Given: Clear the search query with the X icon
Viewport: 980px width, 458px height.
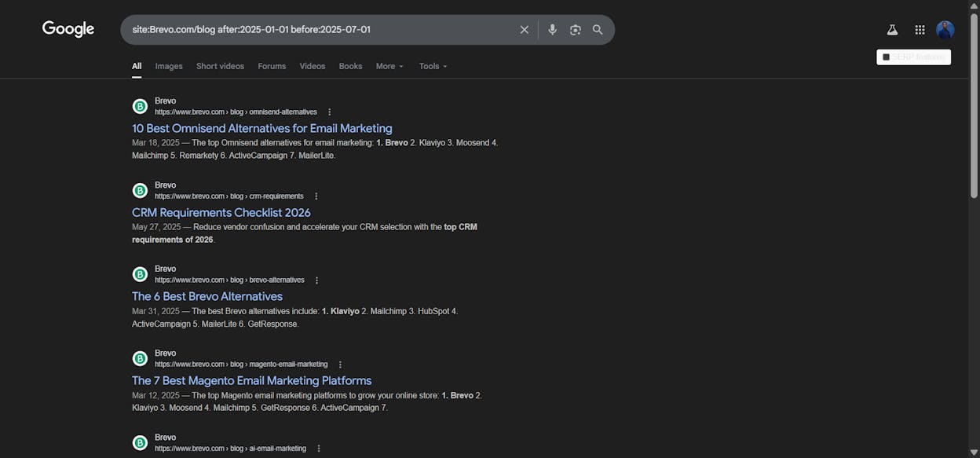Looking at the screenshot, I should point(525,30).
